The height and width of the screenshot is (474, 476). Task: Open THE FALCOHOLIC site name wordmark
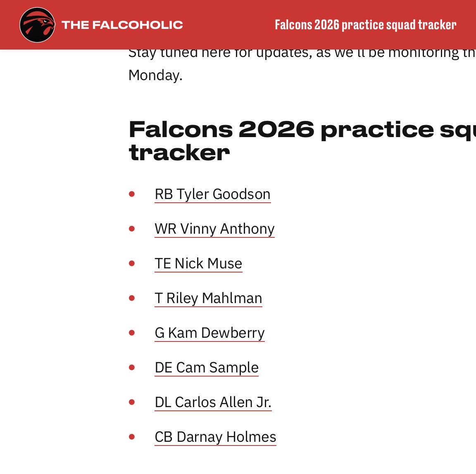(122, 25)
